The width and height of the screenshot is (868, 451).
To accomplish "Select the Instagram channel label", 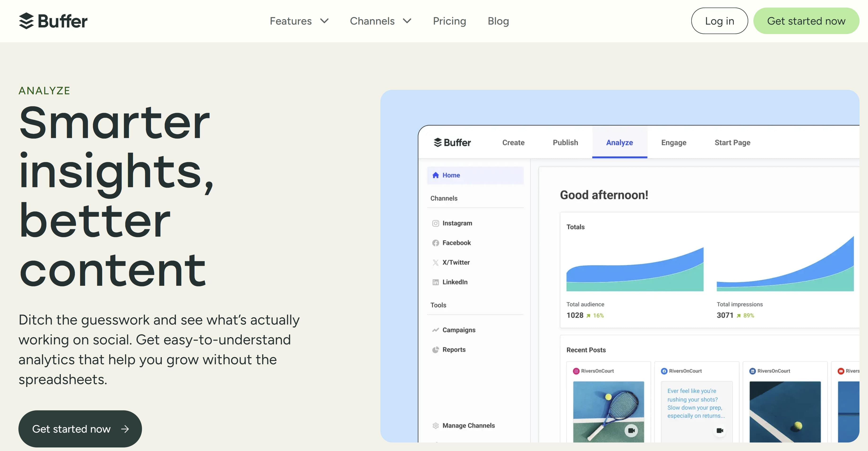I will tap(457, 223).
